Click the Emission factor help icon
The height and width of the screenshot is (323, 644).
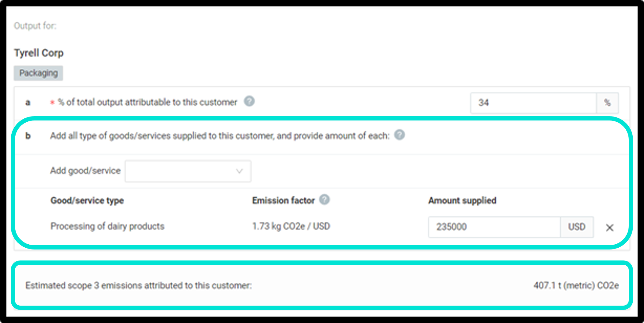pos(324,200)
